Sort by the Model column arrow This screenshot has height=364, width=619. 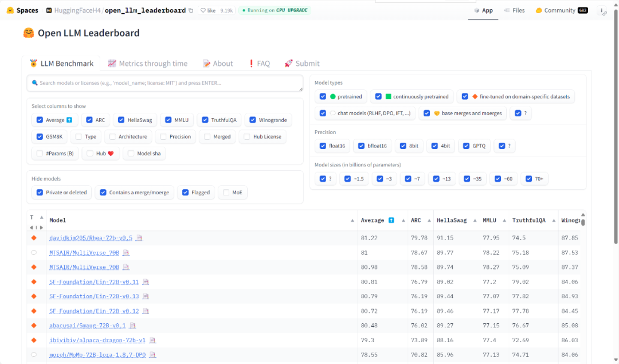352,220
